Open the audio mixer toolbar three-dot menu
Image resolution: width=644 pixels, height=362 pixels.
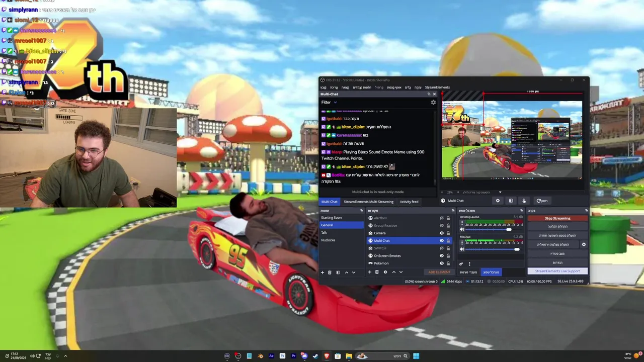pyautogui.click(x=469, y=263)
